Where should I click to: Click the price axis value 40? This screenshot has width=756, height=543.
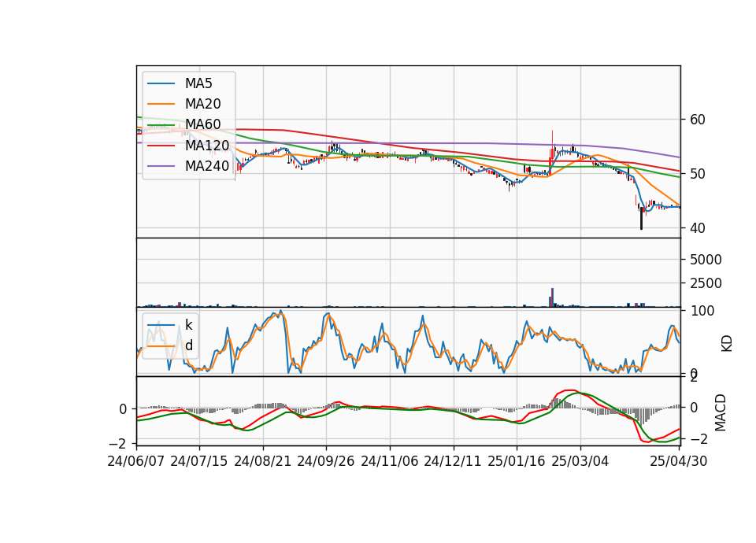[x=698, y=228]
